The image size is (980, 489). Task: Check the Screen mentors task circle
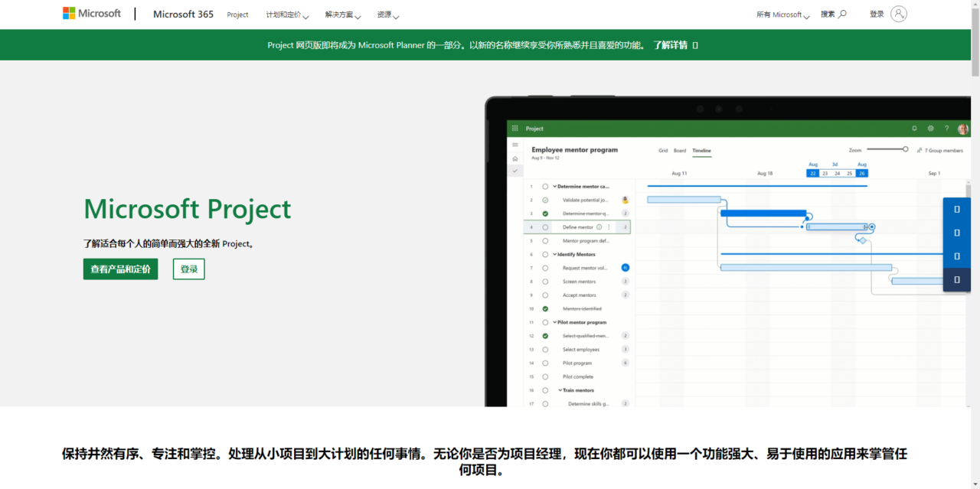(x=545, y=282)
